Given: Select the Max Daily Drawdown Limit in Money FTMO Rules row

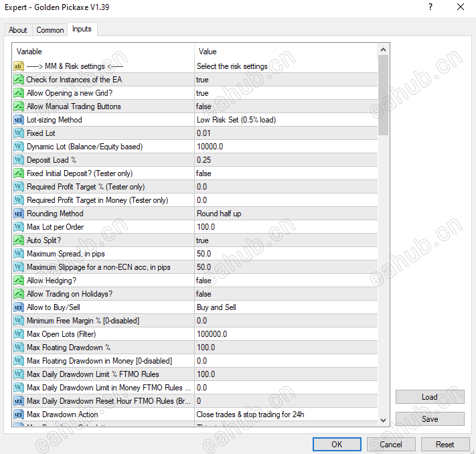Looking at the screenshot, I should (x=195, y=388).
